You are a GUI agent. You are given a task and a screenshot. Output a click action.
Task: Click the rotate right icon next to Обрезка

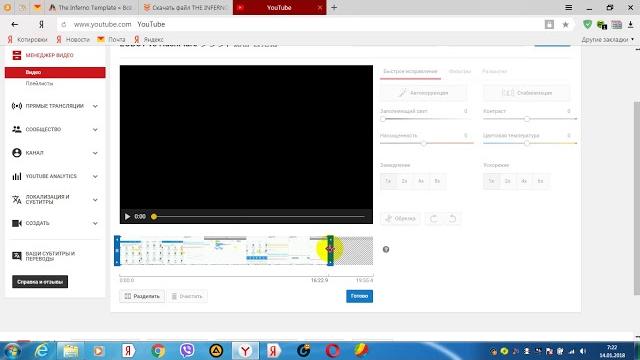452,219
